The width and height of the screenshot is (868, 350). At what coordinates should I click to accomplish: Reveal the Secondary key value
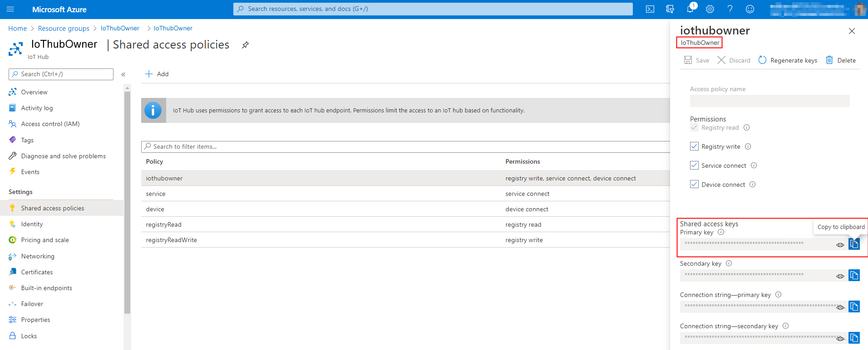coord(840,276)
